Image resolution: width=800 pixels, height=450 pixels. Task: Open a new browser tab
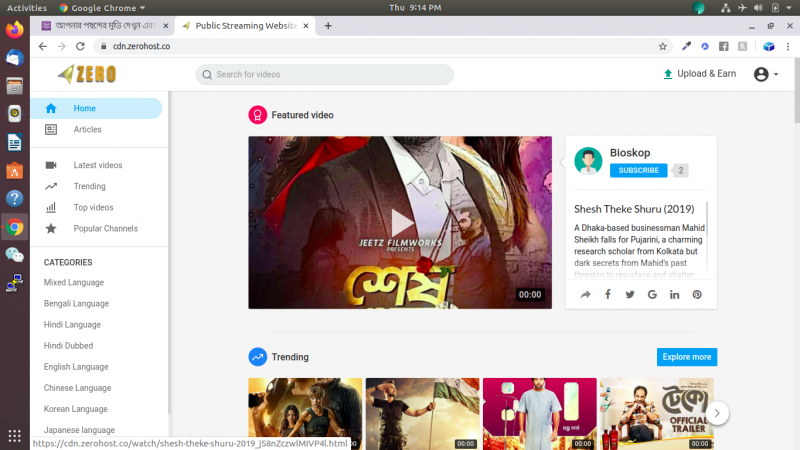pyautogui.click(x=328, y=26)
